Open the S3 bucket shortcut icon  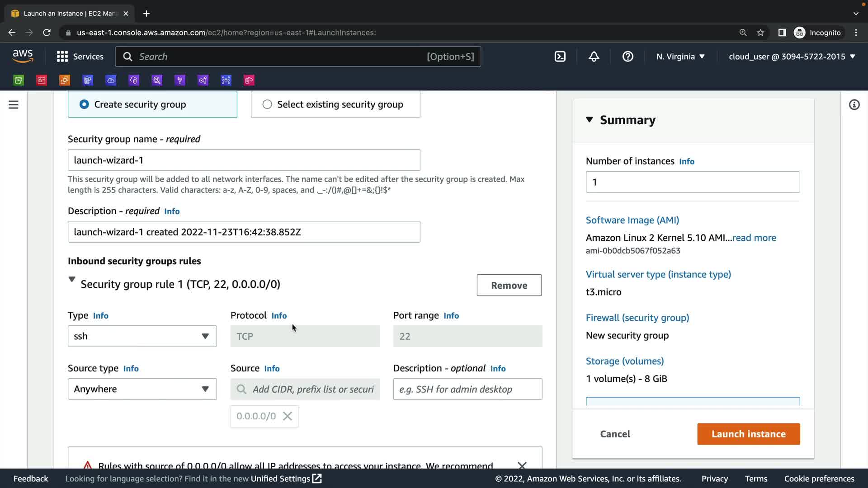(19, 80)
